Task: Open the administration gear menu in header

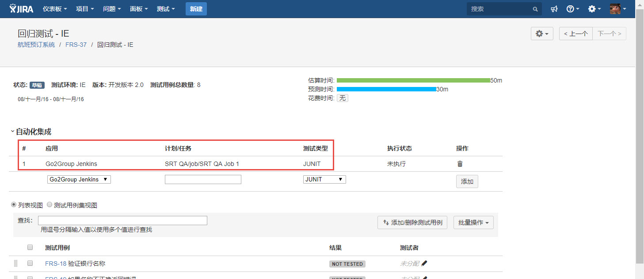Action: pos(594,9)
